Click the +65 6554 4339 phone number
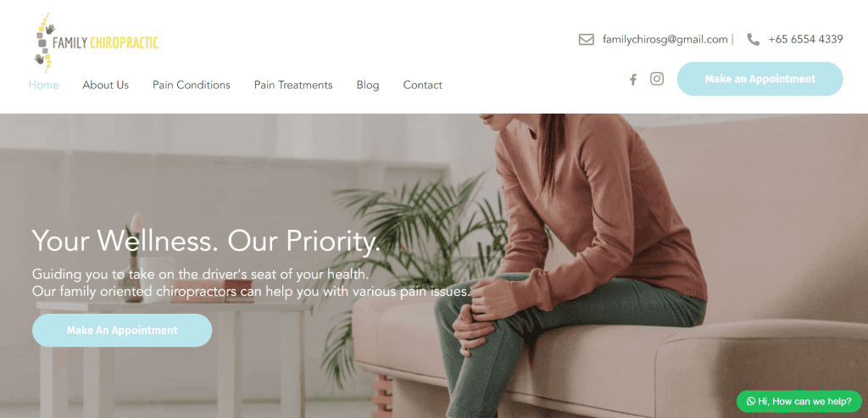 [x=805, y=39]
